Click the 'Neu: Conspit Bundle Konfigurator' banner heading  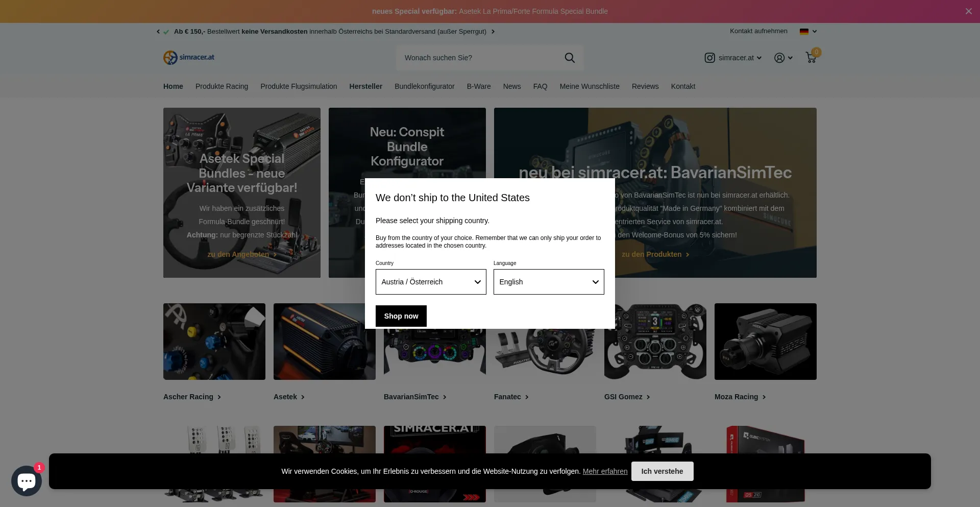point(407,147)
